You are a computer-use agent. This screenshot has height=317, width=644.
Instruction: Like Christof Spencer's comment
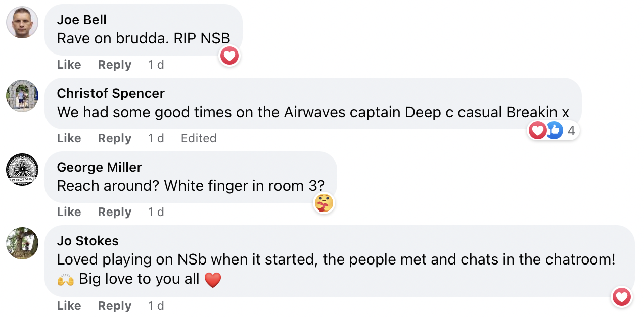coord(69,138)
